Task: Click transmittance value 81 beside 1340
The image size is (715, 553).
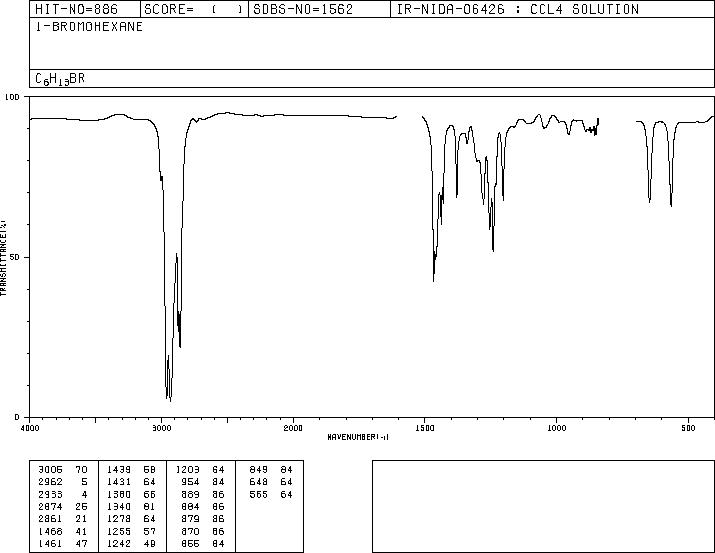Action: point(150,506)
